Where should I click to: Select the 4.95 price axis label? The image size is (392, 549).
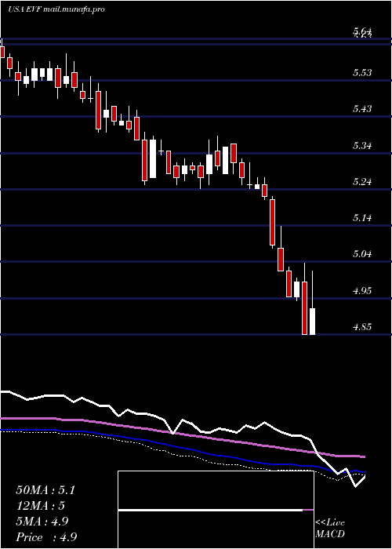tap(362, 291)
